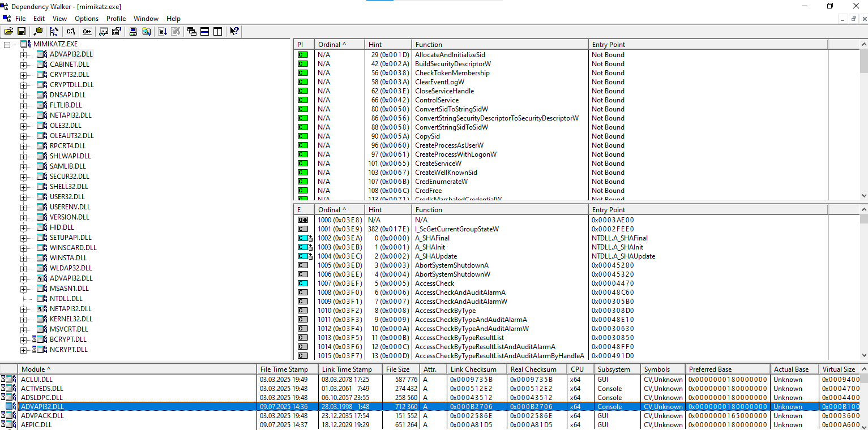This screenshot has width=868, height=430.
Task: Select the CredEnumerateW import row
Action: tap(576, 182)
